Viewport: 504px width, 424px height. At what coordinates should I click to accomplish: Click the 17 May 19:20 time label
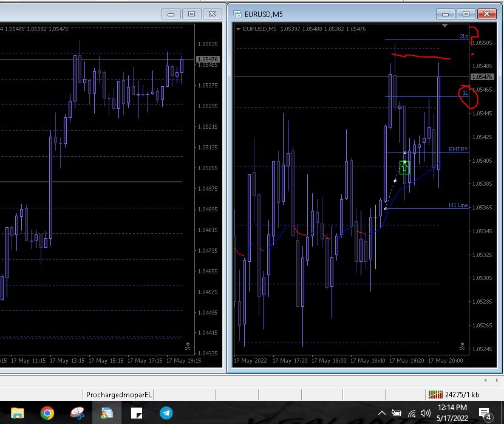tap(407, 361)
